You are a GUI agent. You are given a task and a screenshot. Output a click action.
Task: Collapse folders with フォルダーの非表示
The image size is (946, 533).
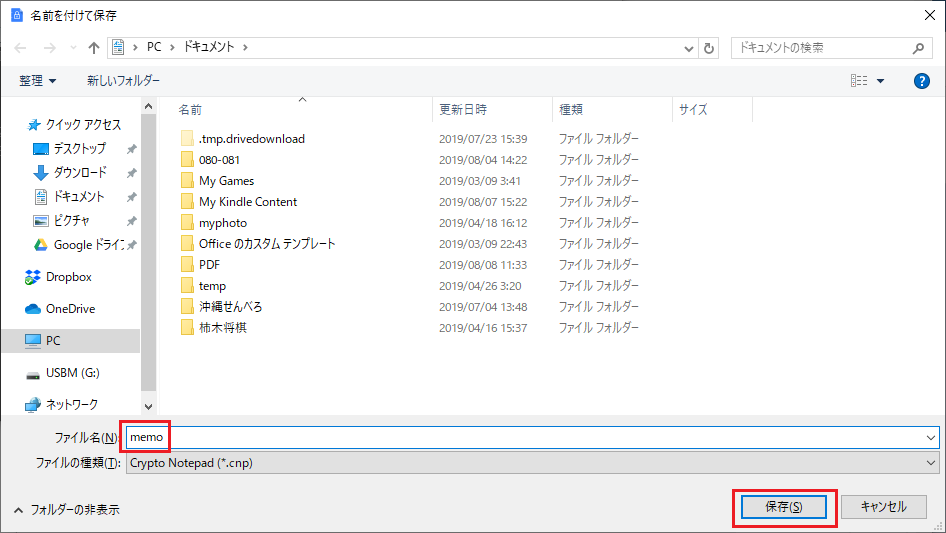66,510
